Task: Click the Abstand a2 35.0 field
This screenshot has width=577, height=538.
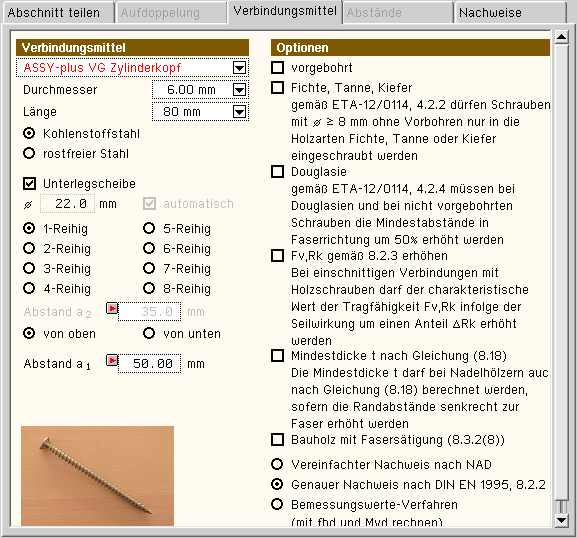Action: 149,312
